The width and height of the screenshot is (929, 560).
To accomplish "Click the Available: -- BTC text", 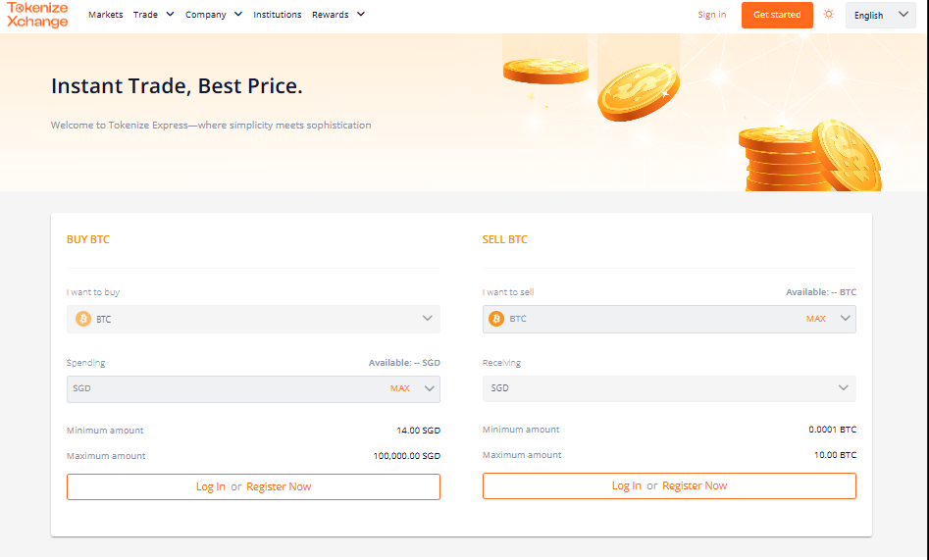I will click(820, 292).
